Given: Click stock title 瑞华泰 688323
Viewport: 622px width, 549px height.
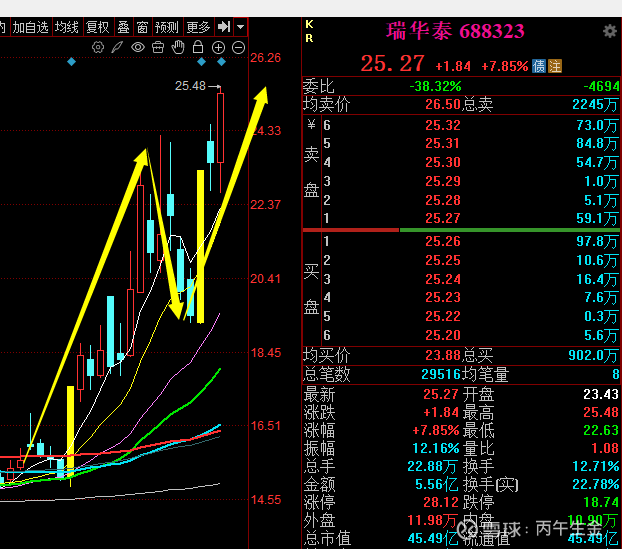Looking at the screenshot, I should pos(455,31).
